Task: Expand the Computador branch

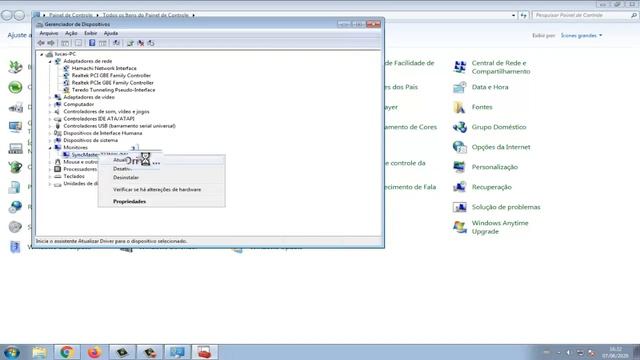Action: 50,104
